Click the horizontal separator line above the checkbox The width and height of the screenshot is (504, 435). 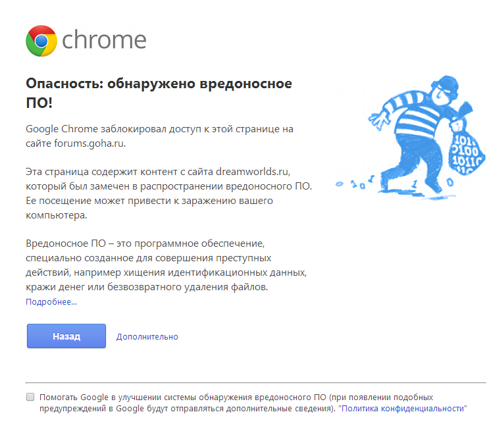(x=256, y=382)
